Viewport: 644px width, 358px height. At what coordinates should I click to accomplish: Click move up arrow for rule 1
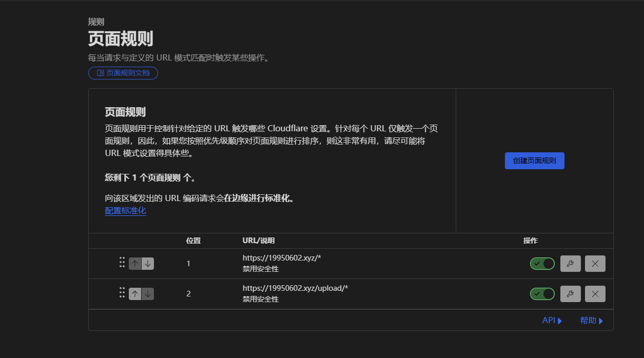point(135,264)
